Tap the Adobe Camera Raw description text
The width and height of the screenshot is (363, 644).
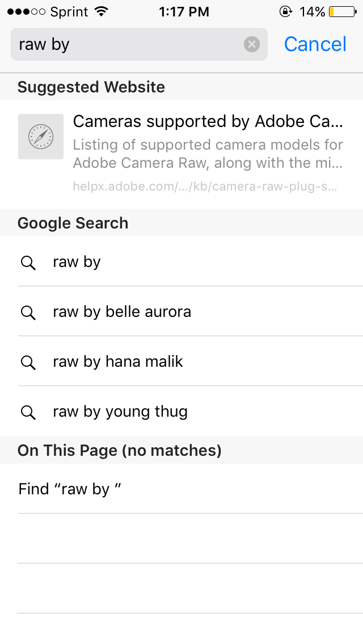click(x=208, y=154)
